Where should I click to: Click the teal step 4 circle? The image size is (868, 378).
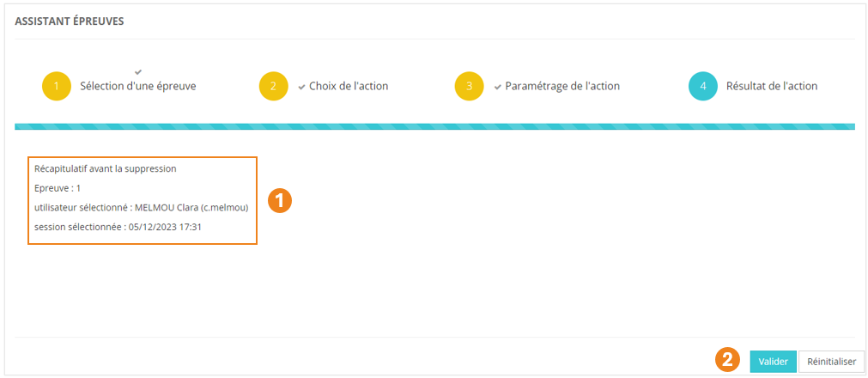pyautogui.click(x=702, y=87)
